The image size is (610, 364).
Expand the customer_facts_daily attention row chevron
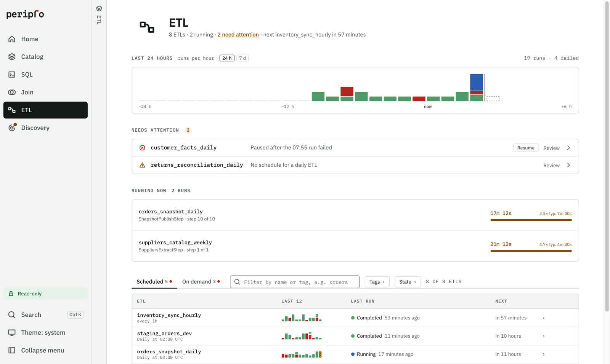click(568, 148)
